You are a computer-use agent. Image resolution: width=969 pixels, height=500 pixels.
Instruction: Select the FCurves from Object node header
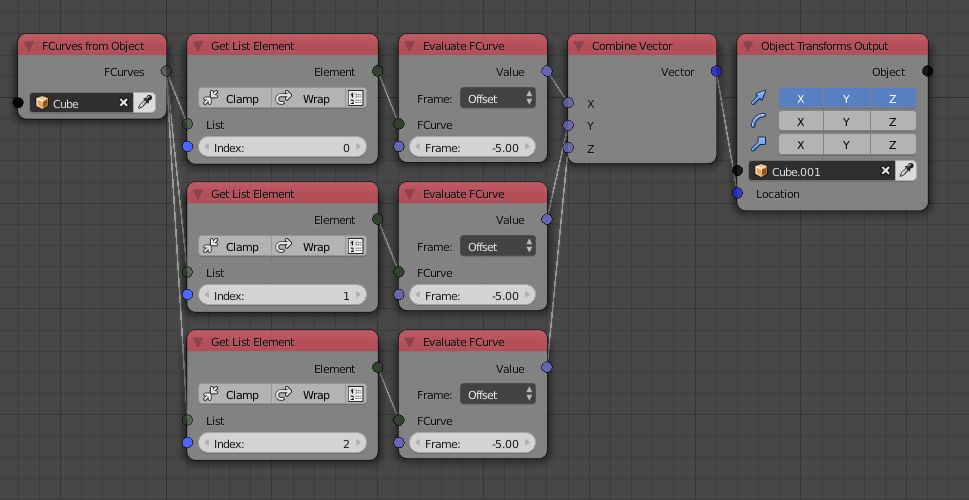click(92, 46)
